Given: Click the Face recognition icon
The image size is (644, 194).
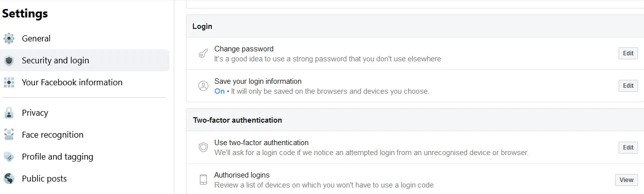Looking at the screenshot, I should point(8,135).
